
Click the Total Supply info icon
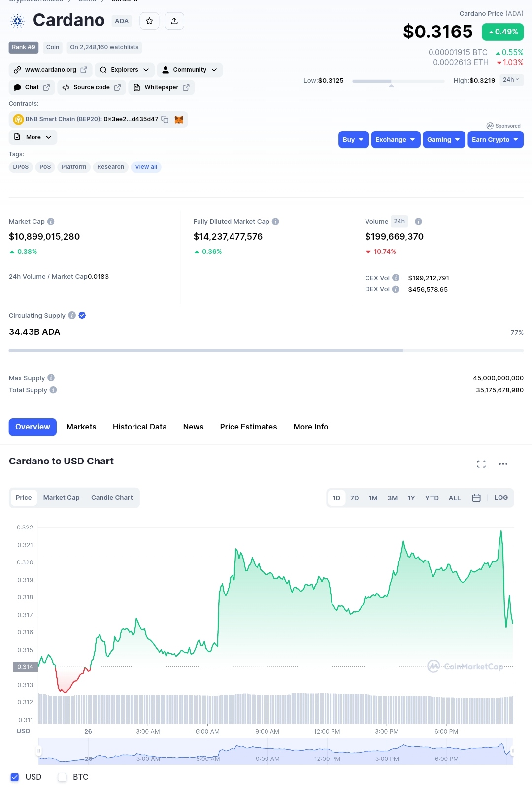tap(53, 390)
